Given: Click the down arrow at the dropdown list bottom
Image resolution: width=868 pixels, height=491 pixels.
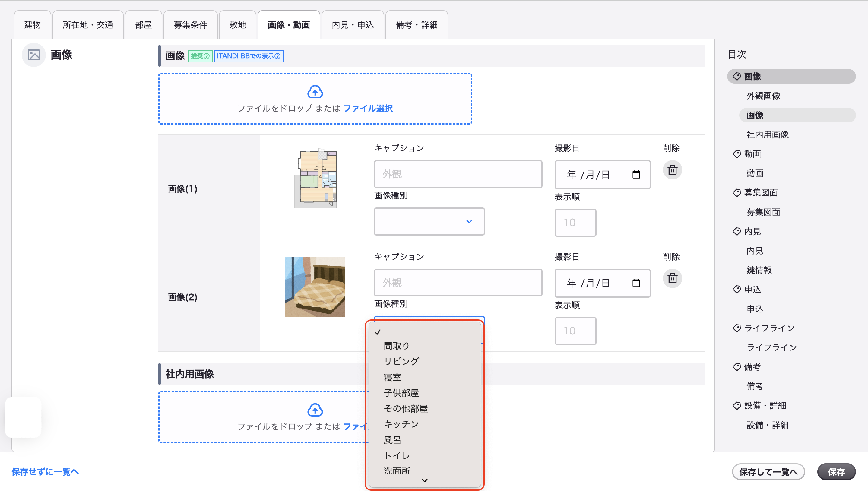Looking at the screenshot, I should click(x=425, y=480).
